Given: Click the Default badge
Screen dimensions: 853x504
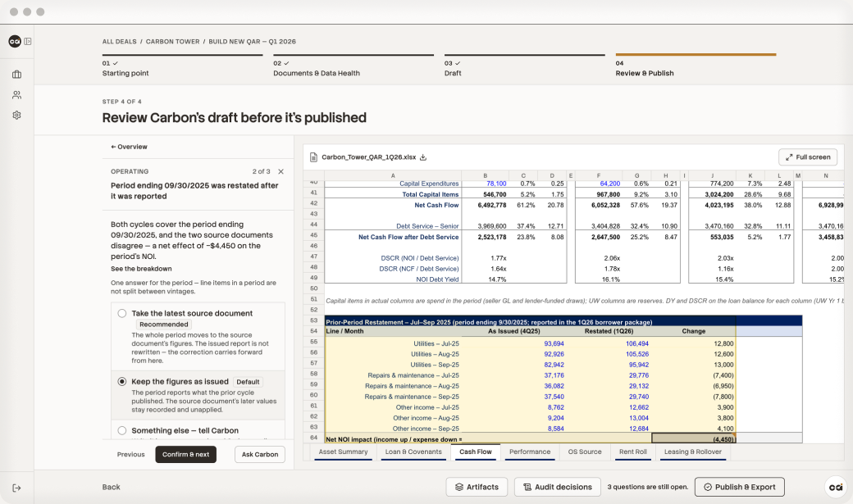Looking at the screenshot, I should (248, 382).
